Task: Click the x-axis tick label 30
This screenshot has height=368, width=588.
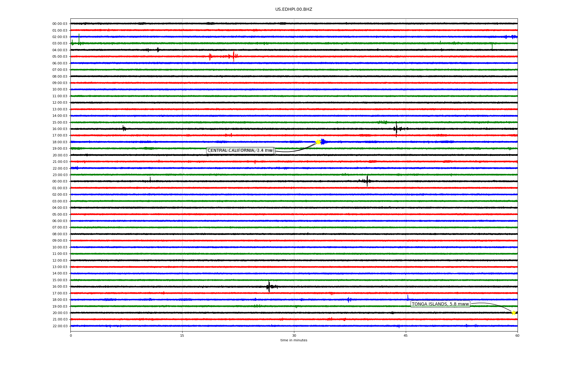Action: (x=294, y=336)
